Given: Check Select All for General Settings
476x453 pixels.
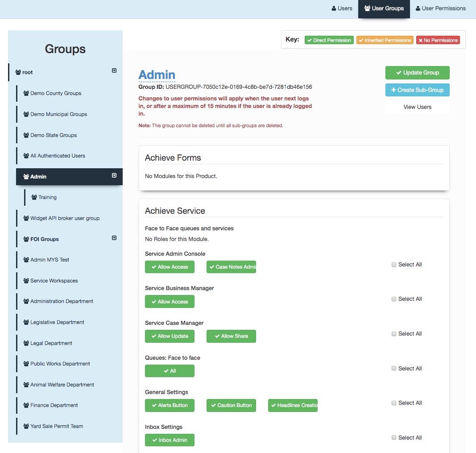Looking at the screenshot, I should 393,403.
